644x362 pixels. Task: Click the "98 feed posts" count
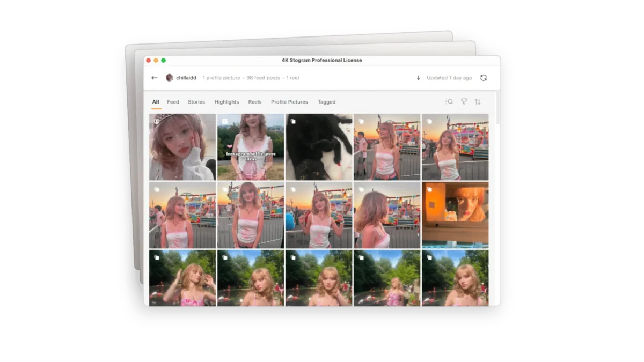(263, 78)
